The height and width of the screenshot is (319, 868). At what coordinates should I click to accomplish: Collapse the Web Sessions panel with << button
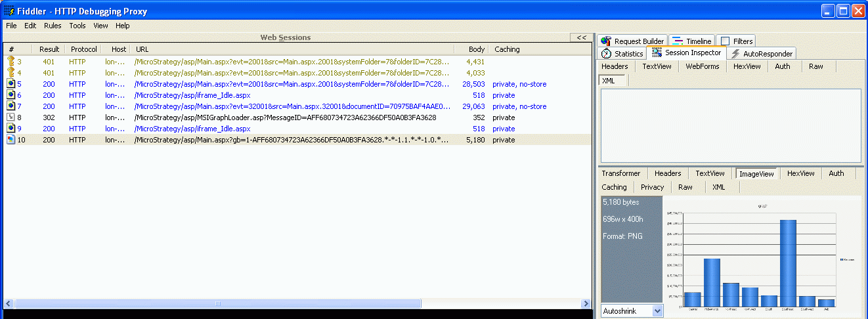tap(581, 37)
